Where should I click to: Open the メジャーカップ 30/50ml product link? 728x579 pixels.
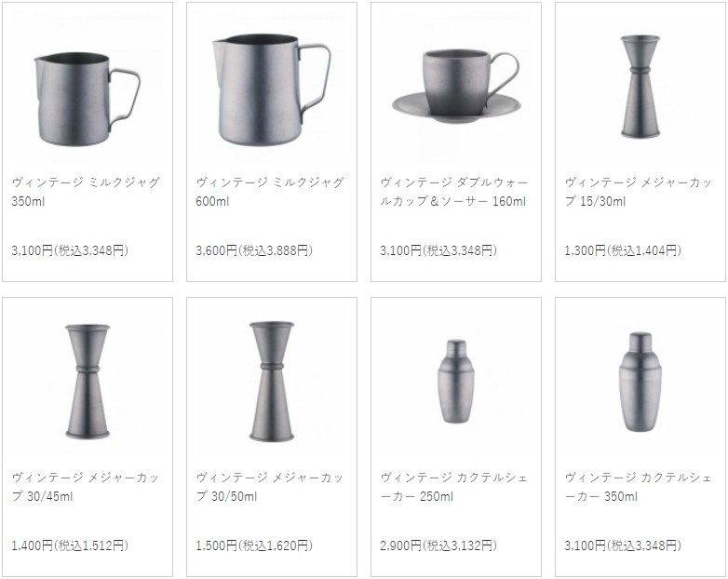click(x=270, y=487)
